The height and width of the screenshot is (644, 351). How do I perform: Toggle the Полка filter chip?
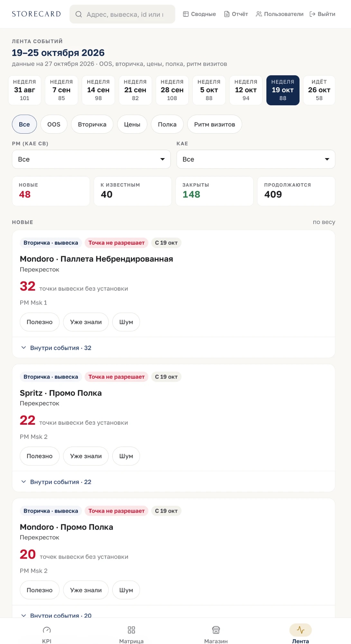[x=167, y=124]
